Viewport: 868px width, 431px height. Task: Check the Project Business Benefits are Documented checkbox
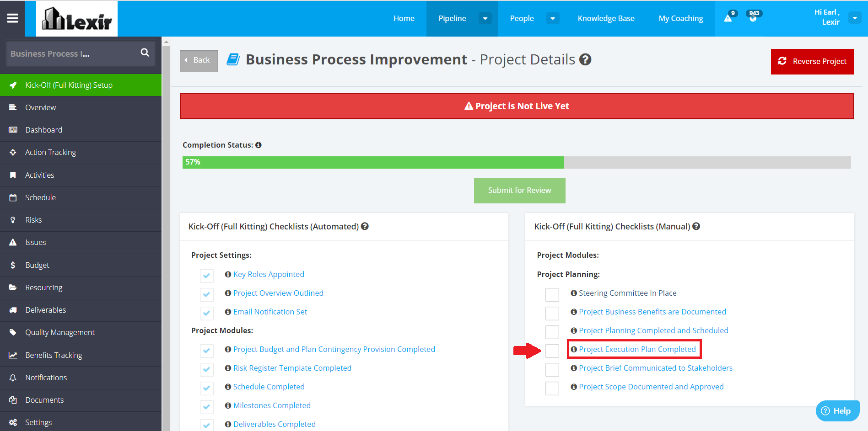click(552, 313)
